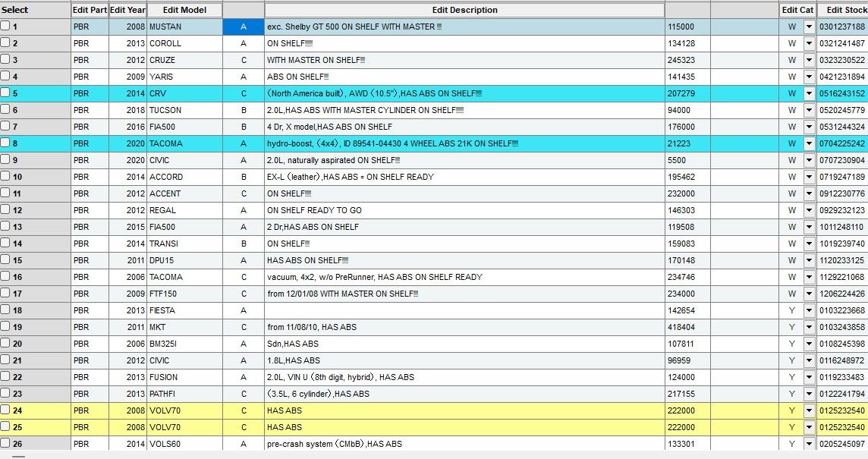
Task: Select the ACCENT model cell
Action: [x=185, y=193]
